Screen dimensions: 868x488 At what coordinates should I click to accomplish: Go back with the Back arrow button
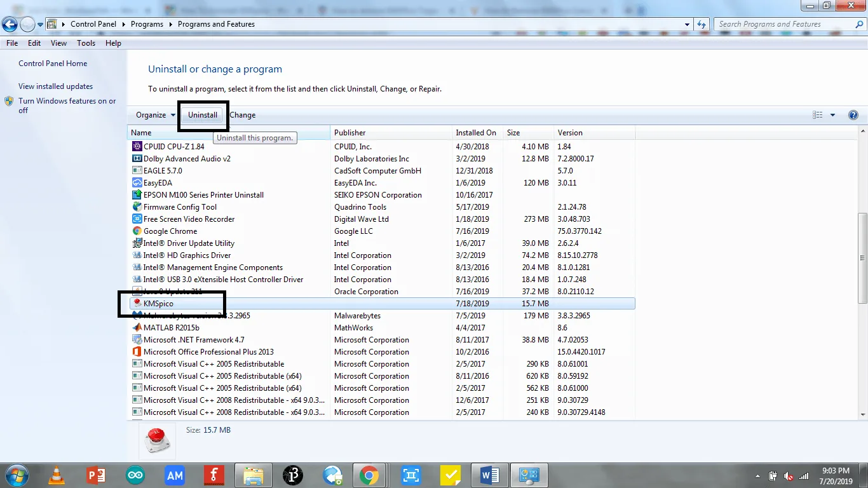(x=10, y=25)
